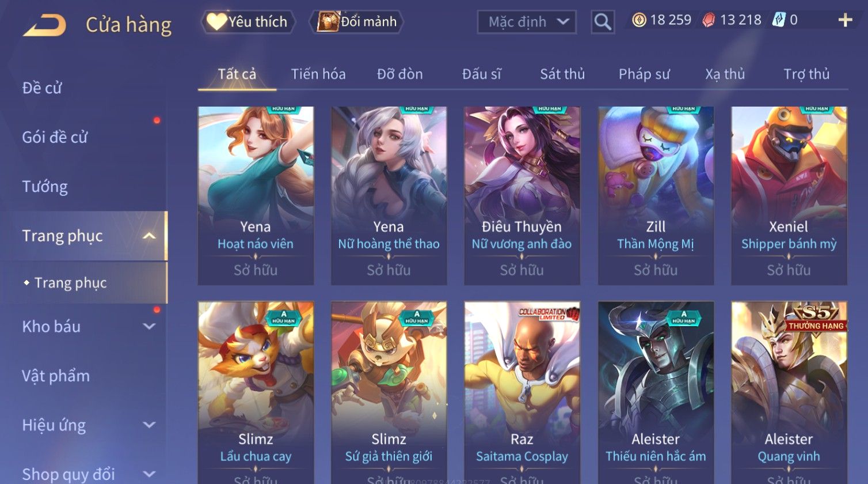Open the search magnifier icon
This screenshot has height=484, width=868.
point(603,22)
